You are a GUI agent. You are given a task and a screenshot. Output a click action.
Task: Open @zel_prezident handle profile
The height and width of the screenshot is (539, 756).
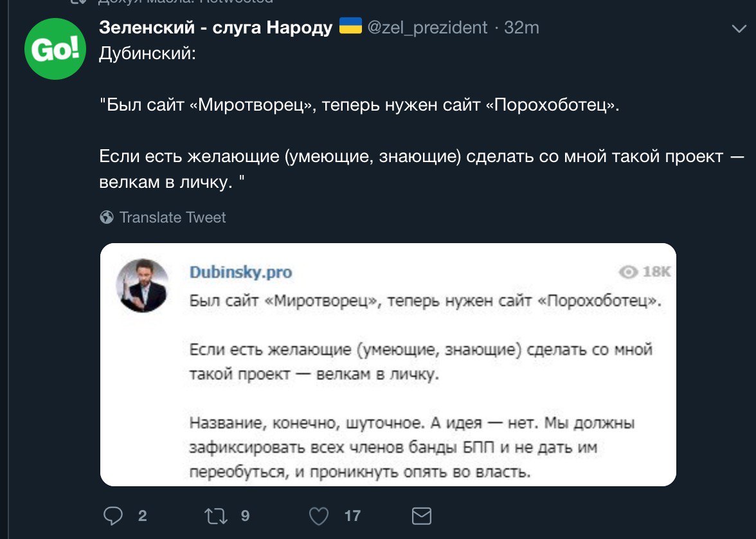pos(427,28)
